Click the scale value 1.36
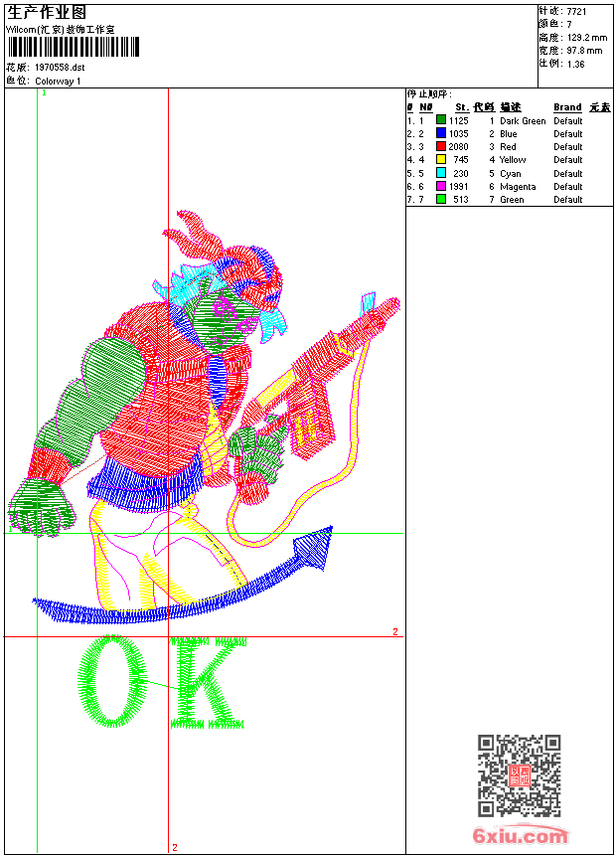 575,64
